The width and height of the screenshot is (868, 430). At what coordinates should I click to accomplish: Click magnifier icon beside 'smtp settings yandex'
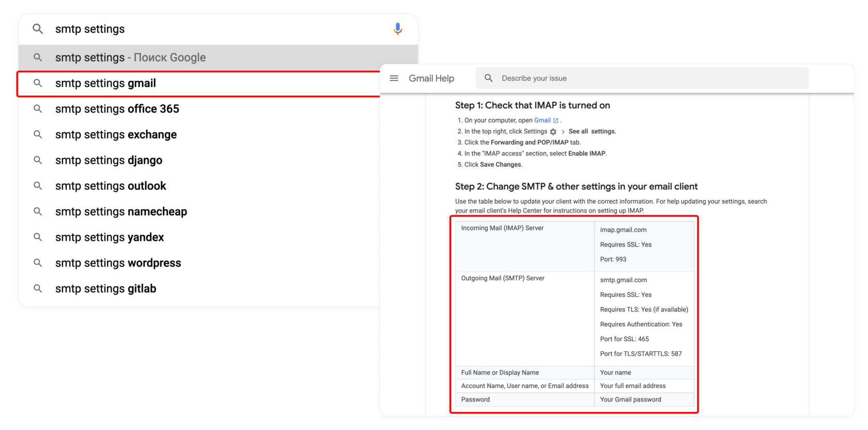pyautogui.click(x=38, y=237)
